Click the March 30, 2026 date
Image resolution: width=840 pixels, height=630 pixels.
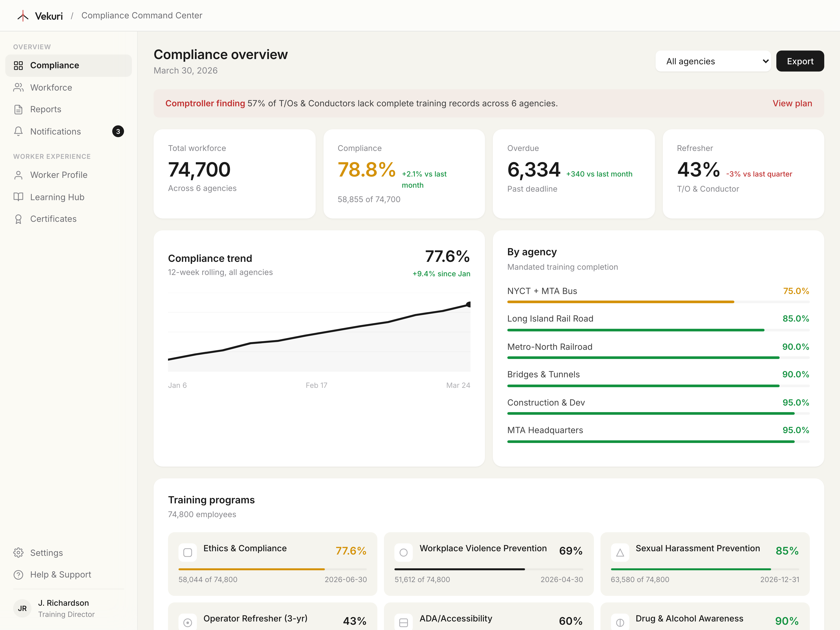185,71
